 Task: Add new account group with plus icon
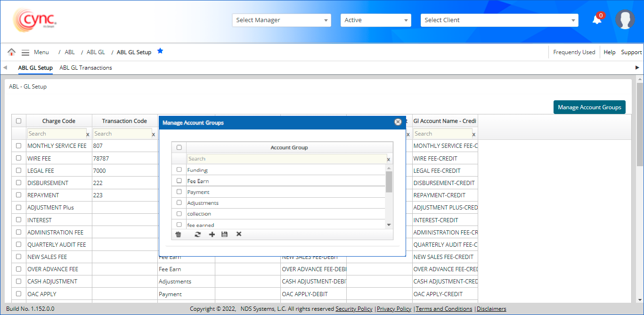click(212, 234)
